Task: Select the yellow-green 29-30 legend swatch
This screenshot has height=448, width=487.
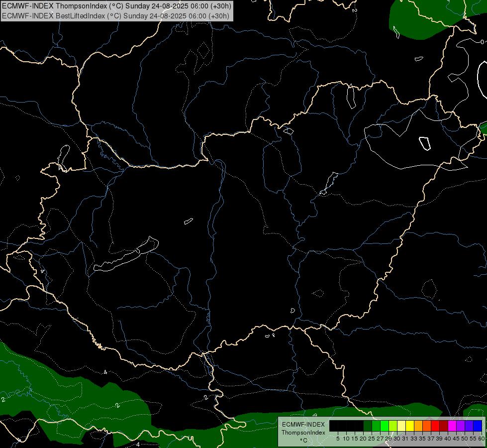Action: click(393, 426)
